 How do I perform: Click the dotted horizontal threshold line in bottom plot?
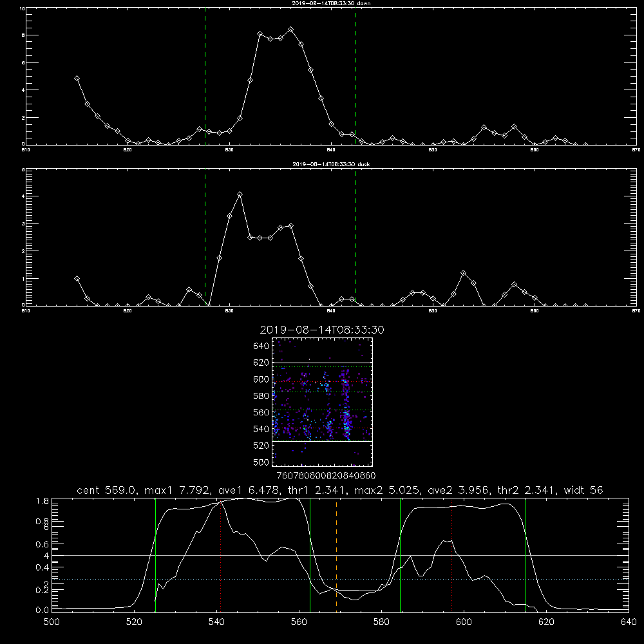[340, 579]
